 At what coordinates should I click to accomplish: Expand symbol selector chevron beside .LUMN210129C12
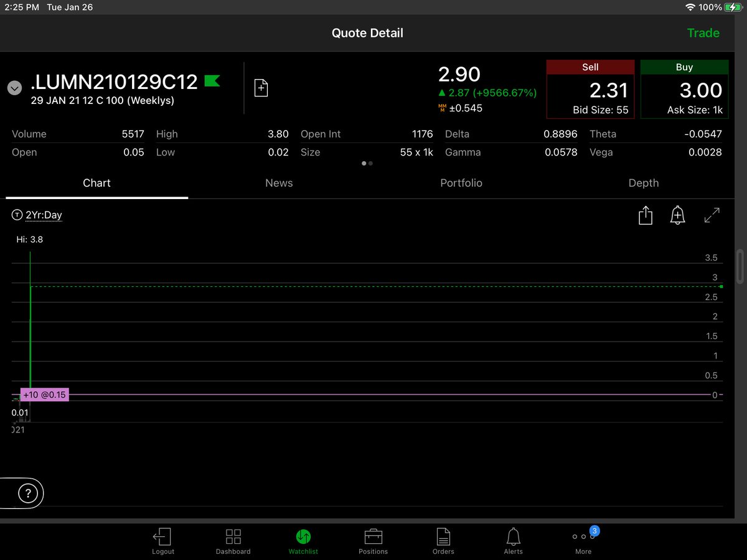(x=15, y=88)
